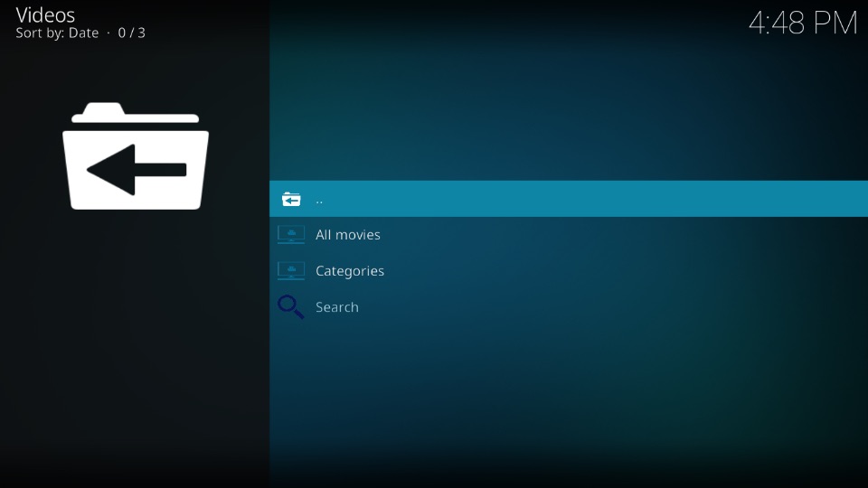Click the monitor icon beside Categories
The height and width of the screenshot is (488, 868).
coord(291,271)
